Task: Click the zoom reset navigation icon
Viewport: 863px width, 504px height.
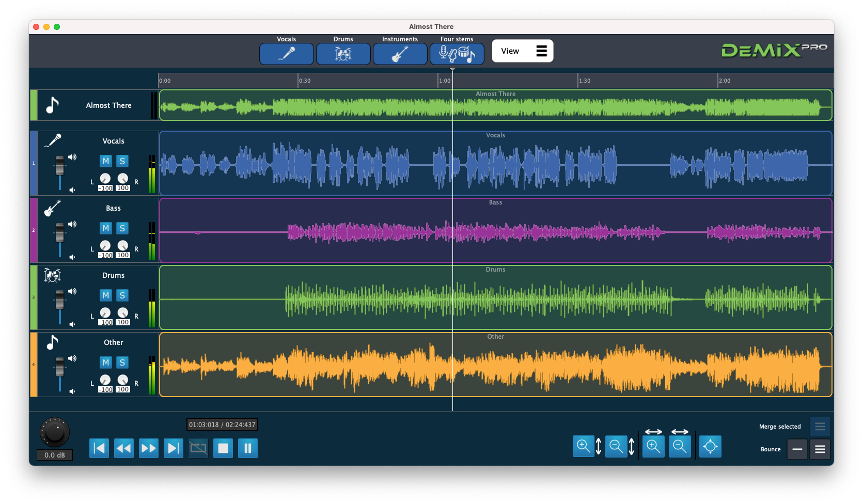Action: point(710,446)
